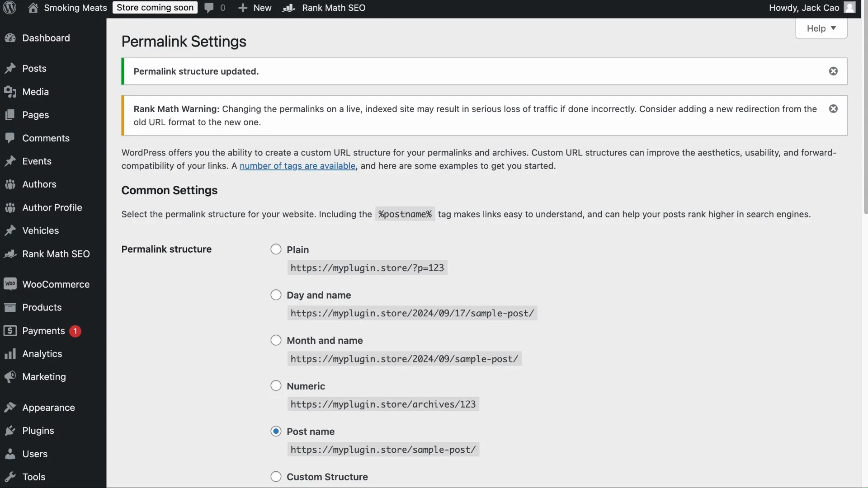Dismiss the Rank Math Warning notice

833,108
